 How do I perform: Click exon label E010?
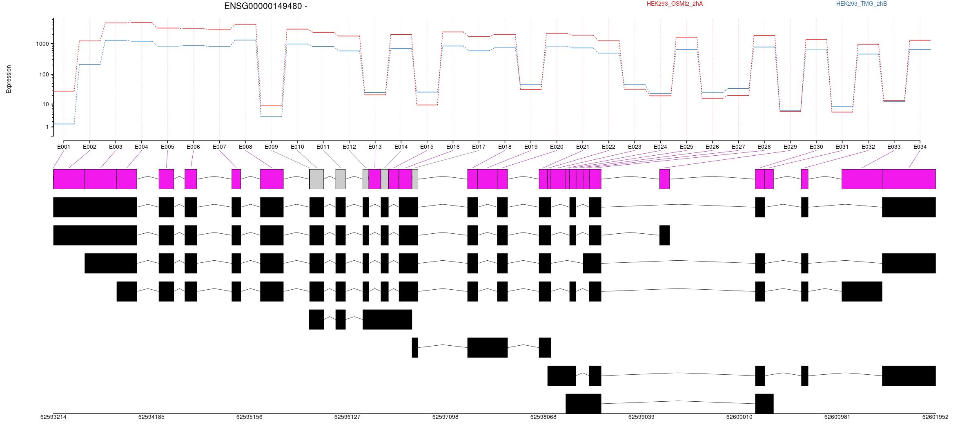click(297, 147)
